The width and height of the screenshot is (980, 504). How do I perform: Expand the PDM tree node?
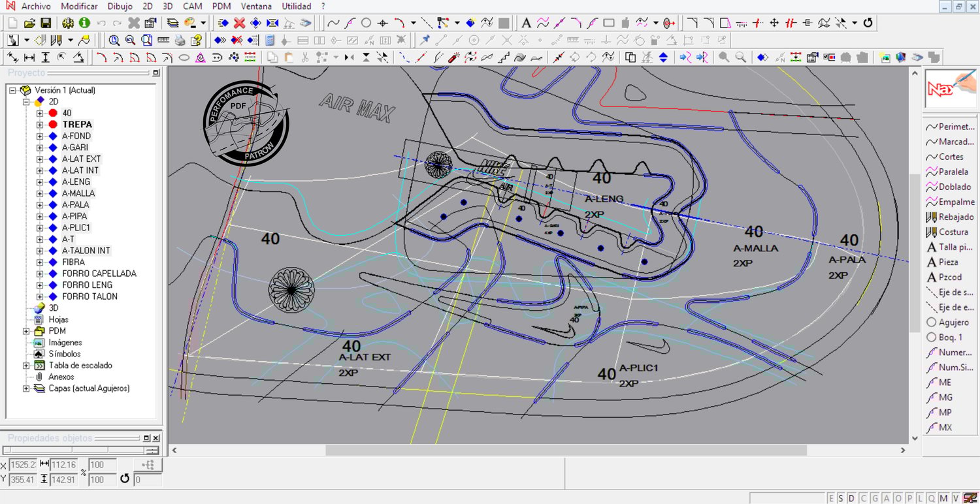(27, 331)
